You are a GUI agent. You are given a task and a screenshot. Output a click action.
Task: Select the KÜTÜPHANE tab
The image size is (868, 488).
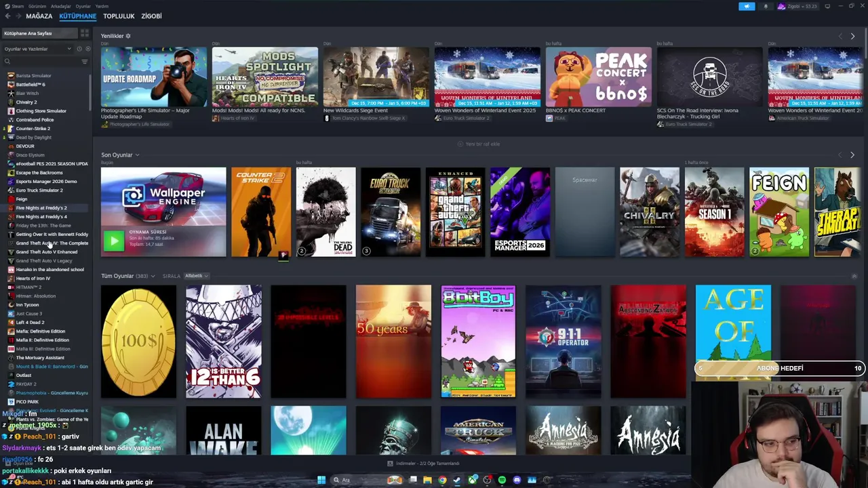pyautogui.click(x=77, y=16)
